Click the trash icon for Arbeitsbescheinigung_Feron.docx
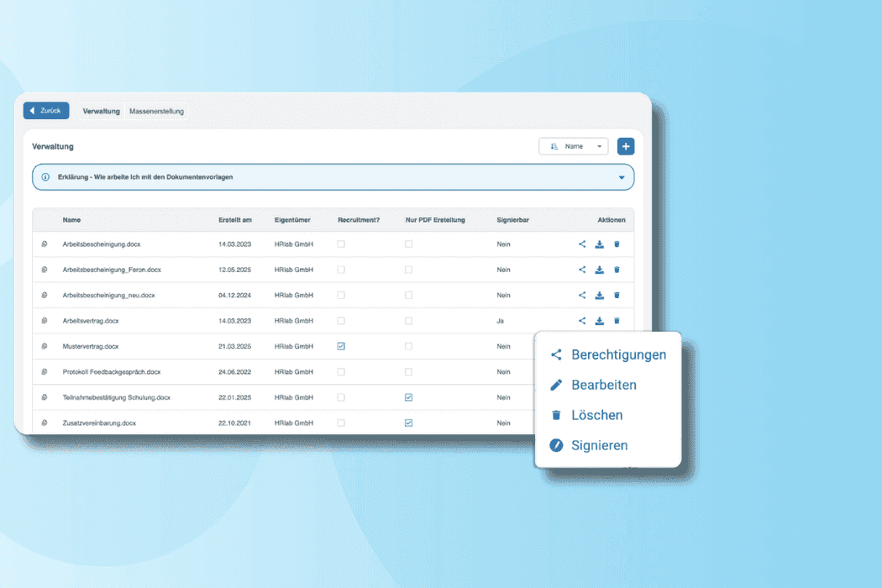The image size is (882, 588). [617, 270]
